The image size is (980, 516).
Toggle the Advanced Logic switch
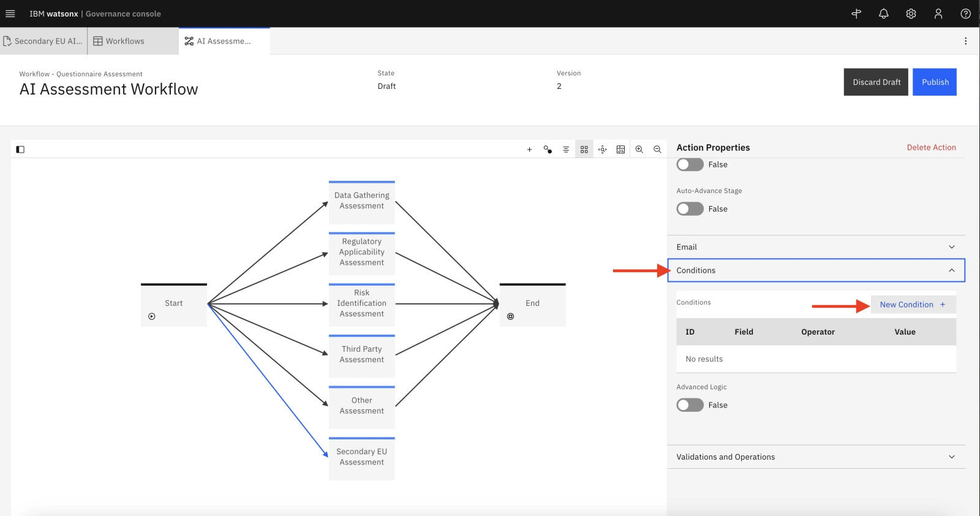pos(690,405)
